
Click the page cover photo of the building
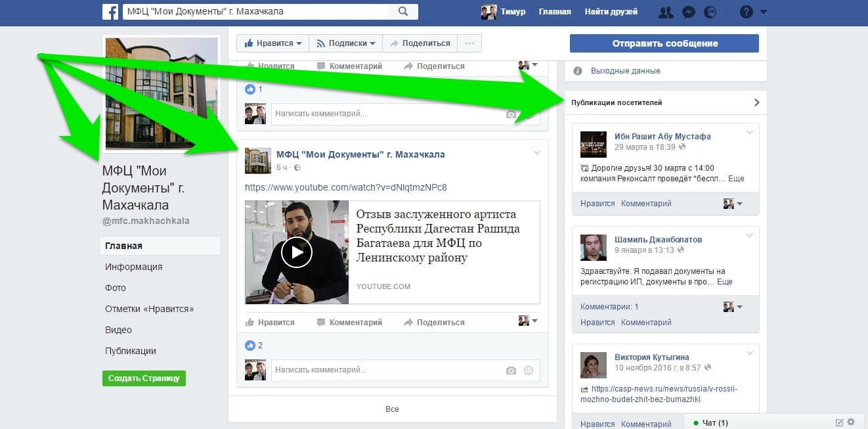coord(162,94)
